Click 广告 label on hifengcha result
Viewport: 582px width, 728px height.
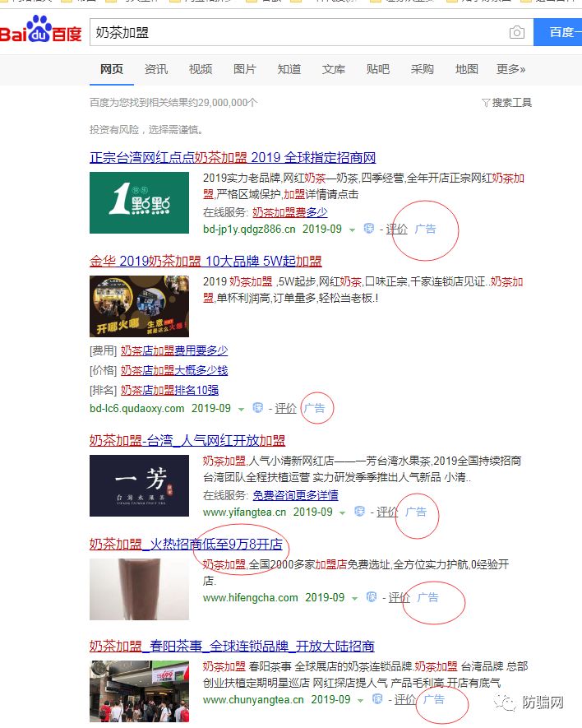(x=428, y=597)
